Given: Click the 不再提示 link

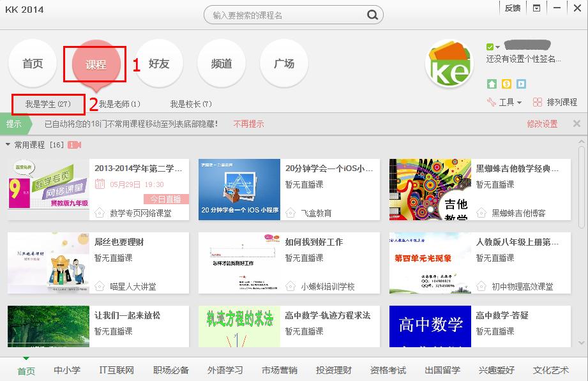Looking at the screenshot, I should (x=248, y=124).
